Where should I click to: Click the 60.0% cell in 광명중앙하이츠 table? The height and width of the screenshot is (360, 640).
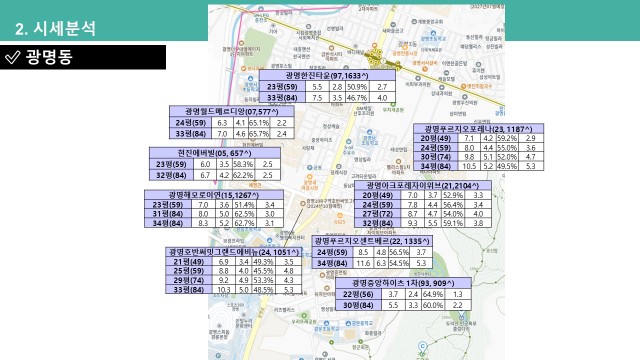433,305
